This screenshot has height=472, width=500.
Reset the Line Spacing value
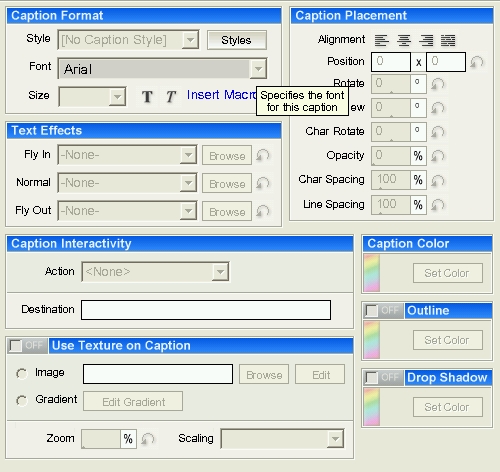click(x=438, y=205)
